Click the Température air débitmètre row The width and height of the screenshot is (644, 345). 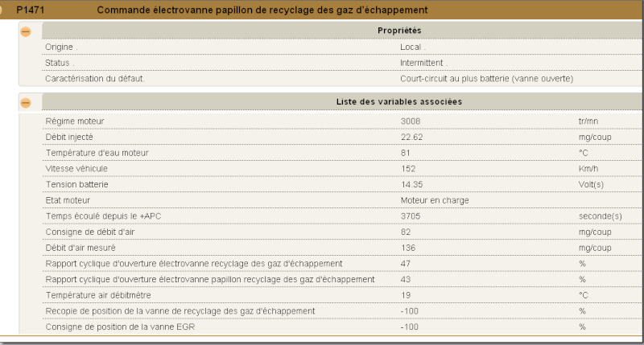point(343,295)
